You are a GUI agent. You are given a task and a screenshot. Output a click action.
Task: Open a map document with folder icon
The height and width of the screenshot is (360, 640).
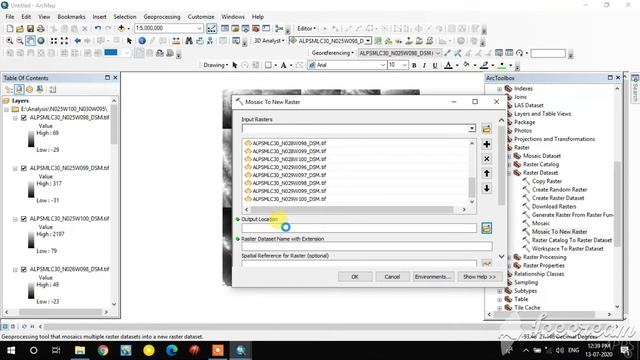click(x=20, y=29)
